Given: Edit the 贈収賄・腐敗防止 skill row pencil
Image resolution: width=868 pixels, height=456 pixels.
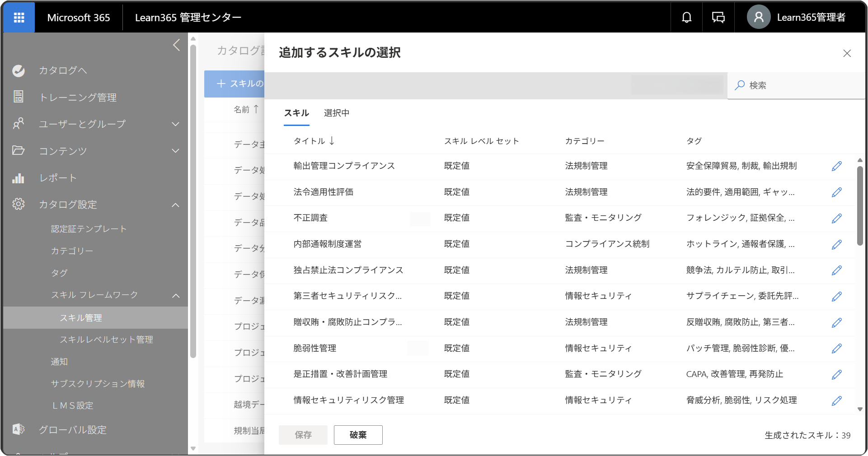Looking at the screenshot, I should tap(836, 323).
